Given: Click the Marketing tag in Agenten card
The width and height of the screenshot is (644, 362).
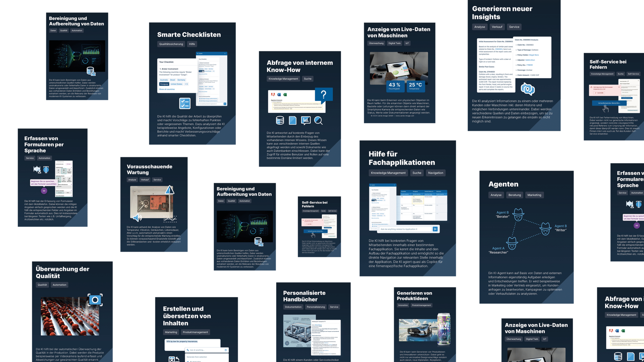Looking at the screenshot, I should (x=534, y=195).
